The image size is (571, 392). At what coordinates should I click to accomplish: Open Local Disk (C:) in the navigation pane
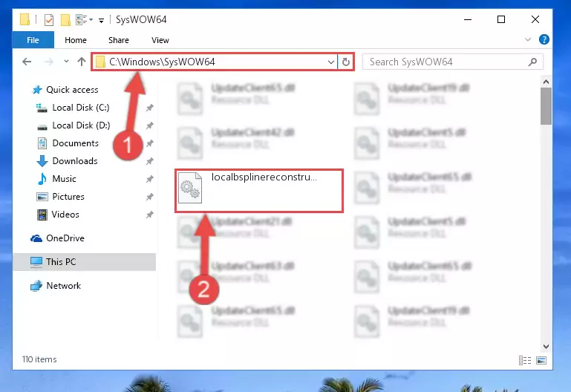pyautogui.click(x=80, y=108)
